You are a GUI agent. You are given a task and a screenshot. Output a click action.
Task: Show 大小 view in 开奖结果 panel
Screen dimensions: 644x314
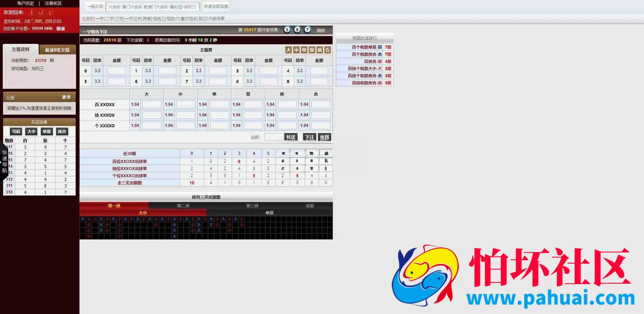(31, 131)
